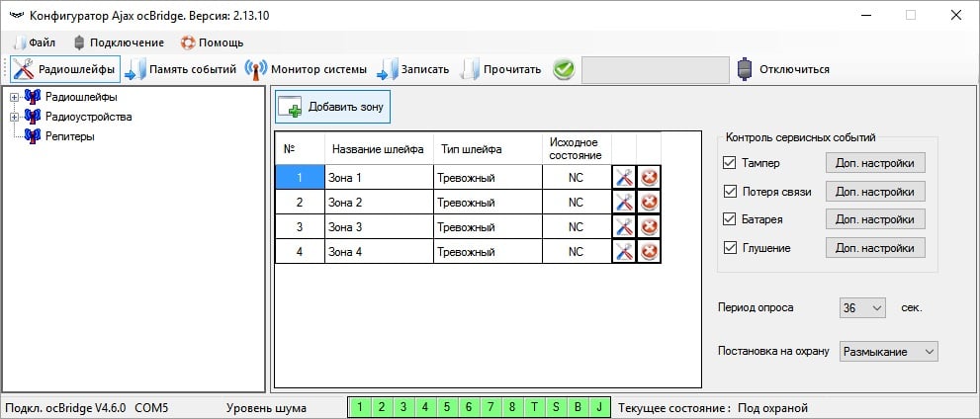The width and height of the screenshot is (980, 419).
Task: Click noise level indicator 8
Action: tap(512, 408)
